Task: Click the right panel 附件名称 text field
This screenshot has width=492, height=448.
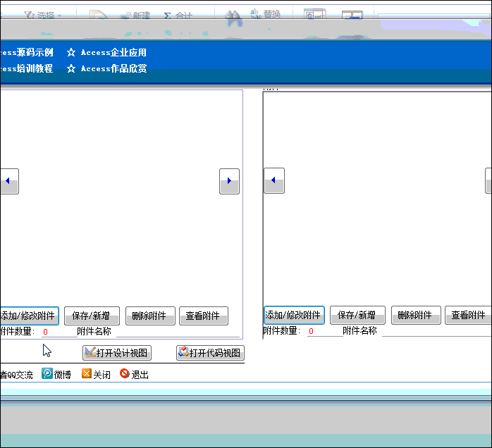Action: point(437,331)
